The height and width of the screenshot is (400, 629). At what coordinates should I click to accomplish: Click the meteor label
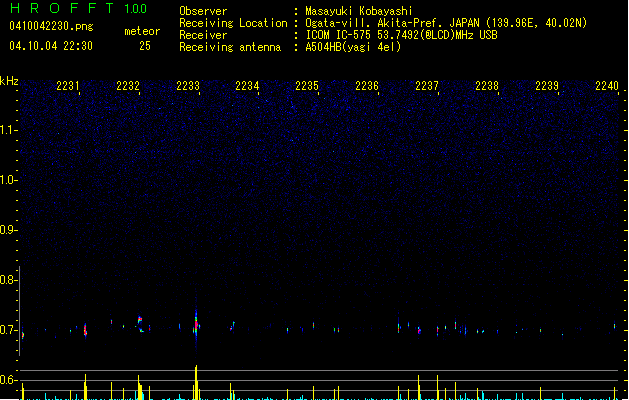pyautogui.click(x=142, y=31)
